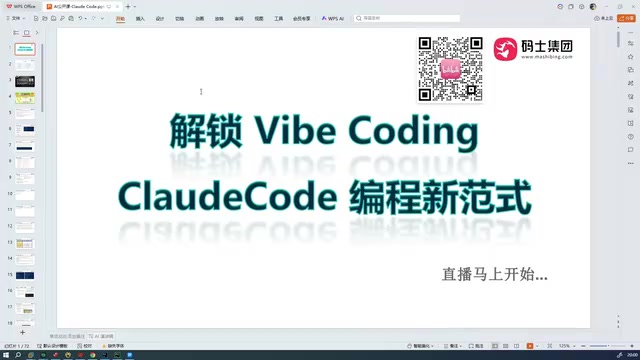640x360 pixels.
Task: Click the title text 解锁 Vibe Coding
Action: pyautogui.click(x=324, y=131)
